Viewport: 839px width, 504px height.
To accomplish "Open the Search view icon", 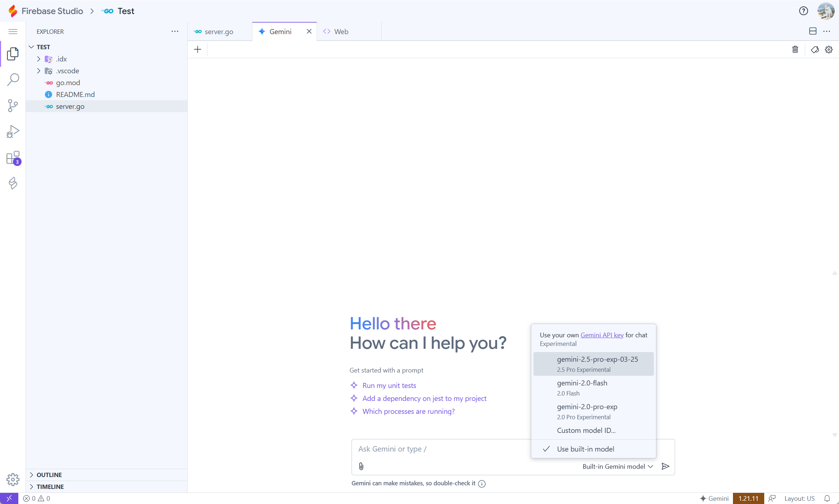I will (13, 79).
